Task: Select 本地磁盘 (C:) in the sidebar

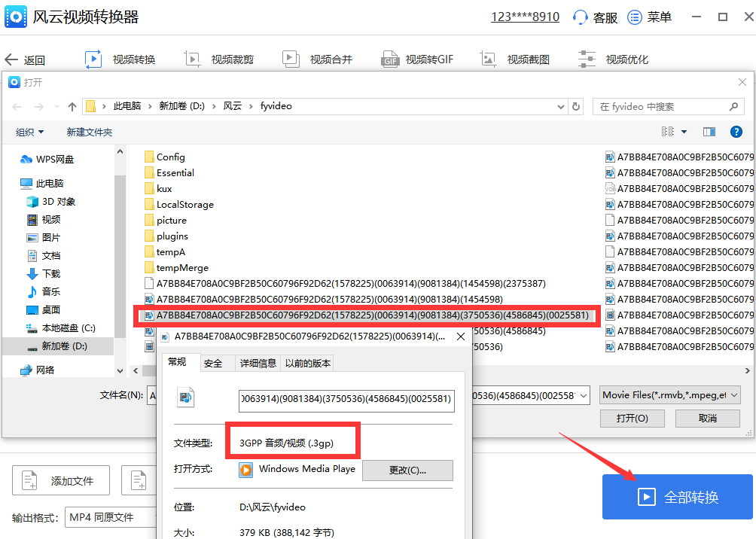Action: pos(61,327)
